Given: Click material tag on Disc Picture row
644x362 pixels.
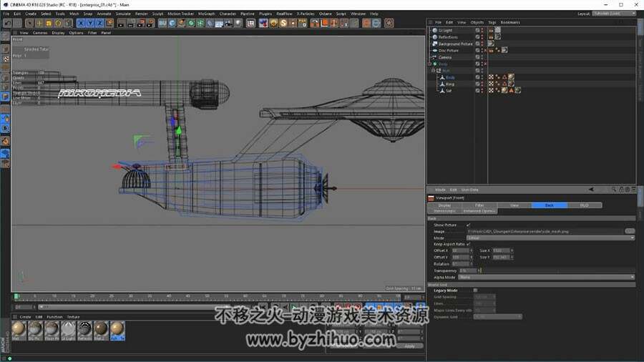Looking at the screenshot, I should (504, 50).
